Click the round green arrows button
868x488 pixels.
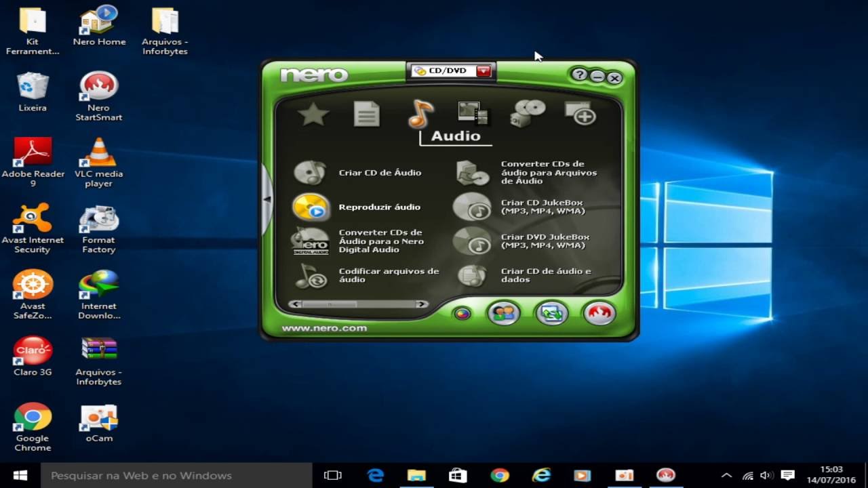click(551, 313)
